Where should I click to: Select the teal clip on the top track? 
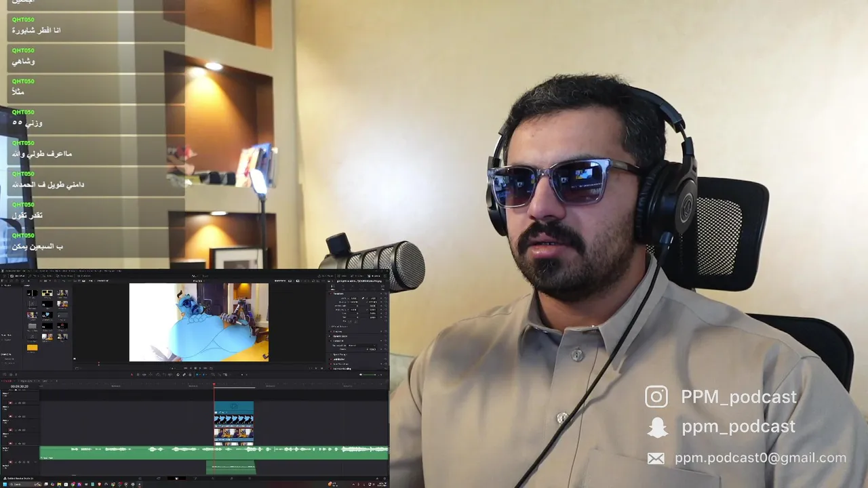coord(234,407)
